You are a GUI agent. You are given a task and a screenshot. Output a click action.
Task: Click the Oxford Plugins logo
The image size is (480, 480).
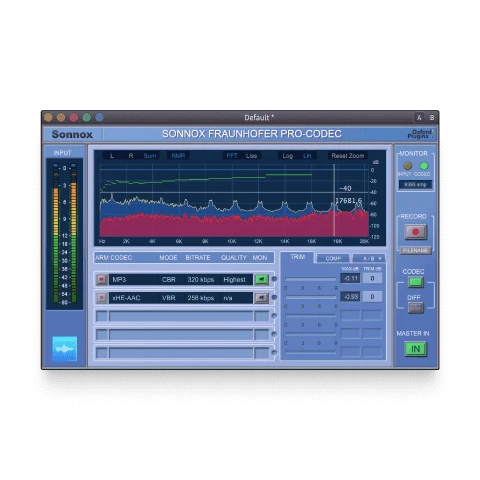click(x=421, y=134)
